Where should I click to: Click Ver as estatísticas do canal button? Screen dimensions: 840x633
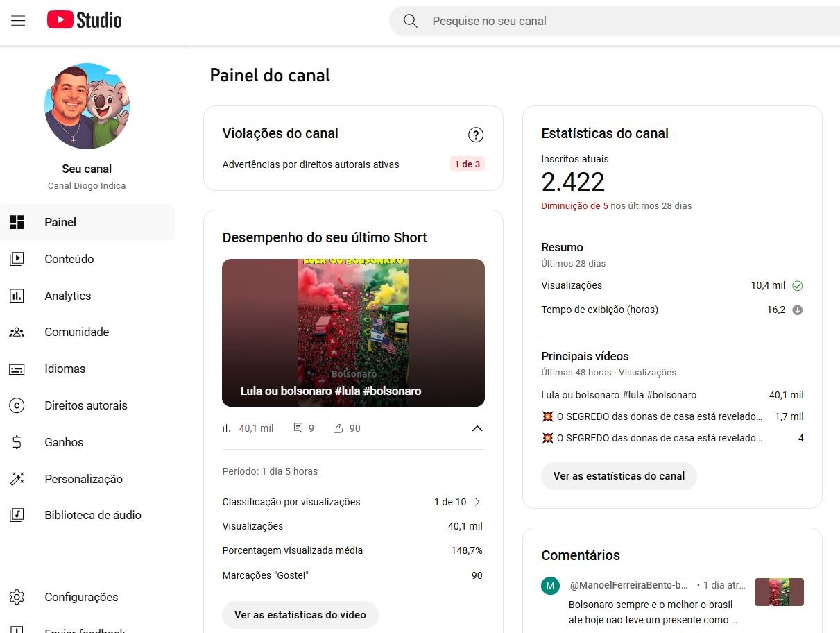(x=619, y=476)
